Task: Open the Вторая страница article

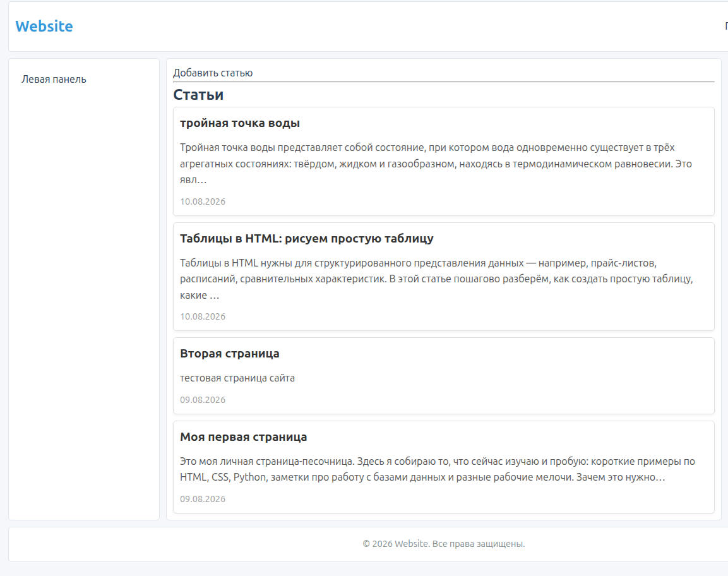Action: [229, 354]
